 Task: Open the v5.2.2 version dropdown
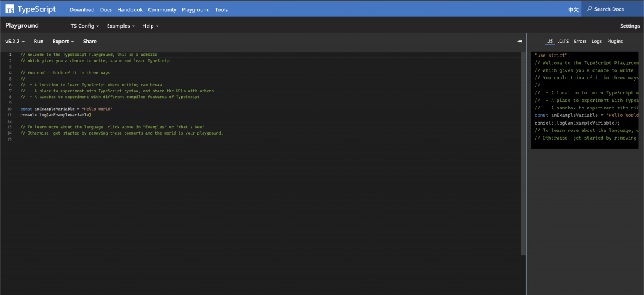15,41
